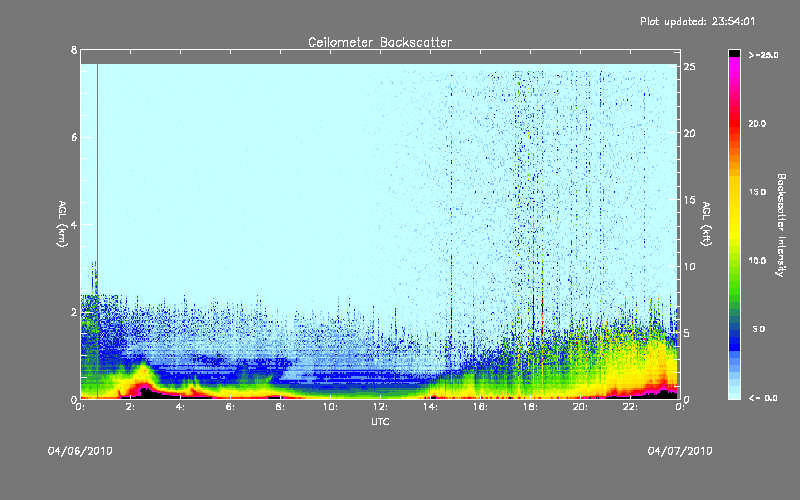
Task: Click the "AGL (km)" axis label
Action: (x=62, y=224)
